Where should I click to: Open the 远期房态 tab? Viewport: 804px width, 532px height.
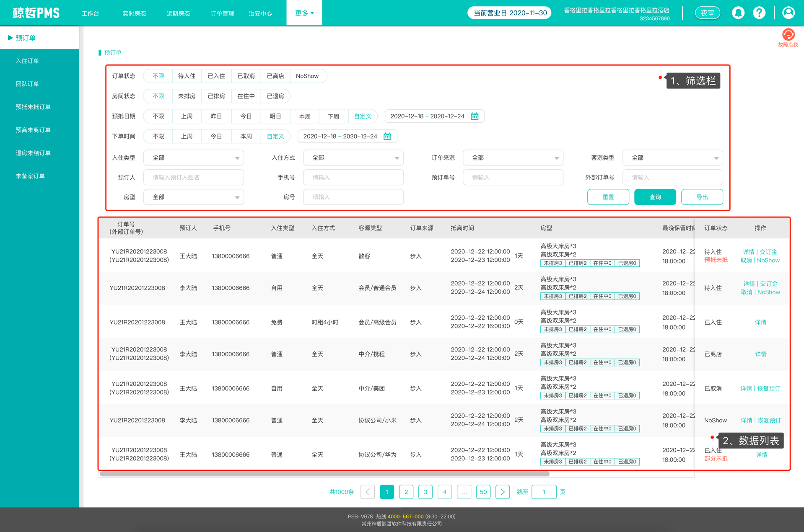[x=178, y=13]
